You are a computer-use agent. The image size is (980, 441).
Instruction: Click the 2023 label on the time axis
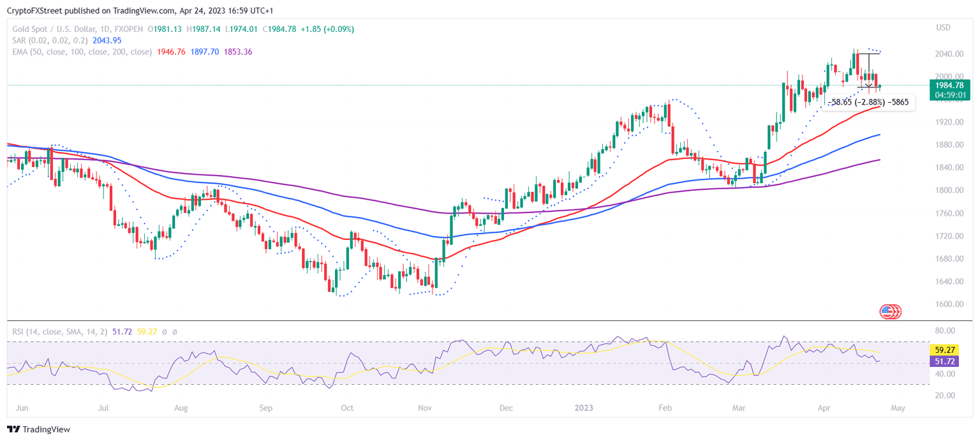tap(584, 407)
